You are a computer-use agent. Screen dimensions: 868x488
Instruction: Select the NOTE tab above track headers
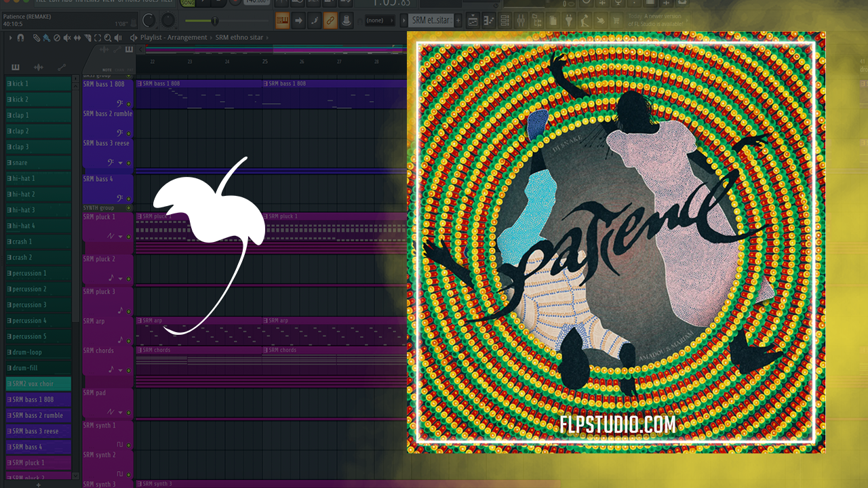pos(106,70)
